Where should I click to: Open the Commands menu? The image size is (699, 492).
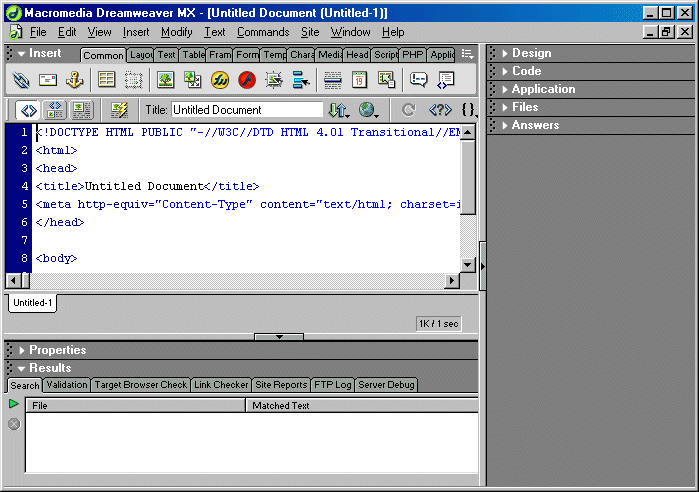point(263,32)
